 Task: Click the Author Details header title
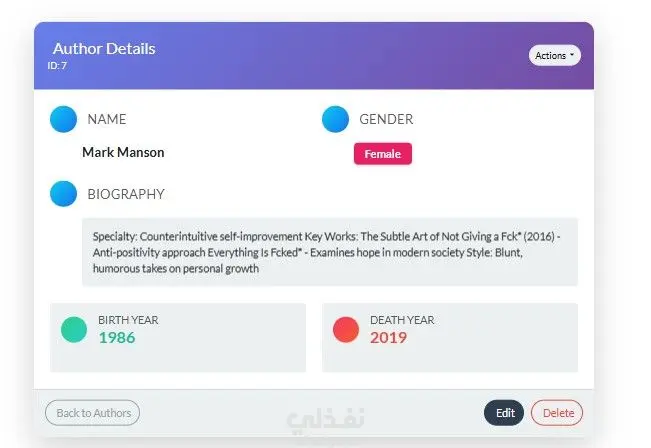click(x=104, y=49)
